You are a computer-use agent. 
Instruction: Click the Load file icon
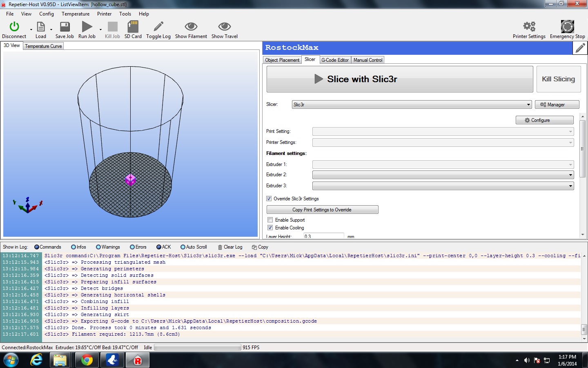[41, 27]
